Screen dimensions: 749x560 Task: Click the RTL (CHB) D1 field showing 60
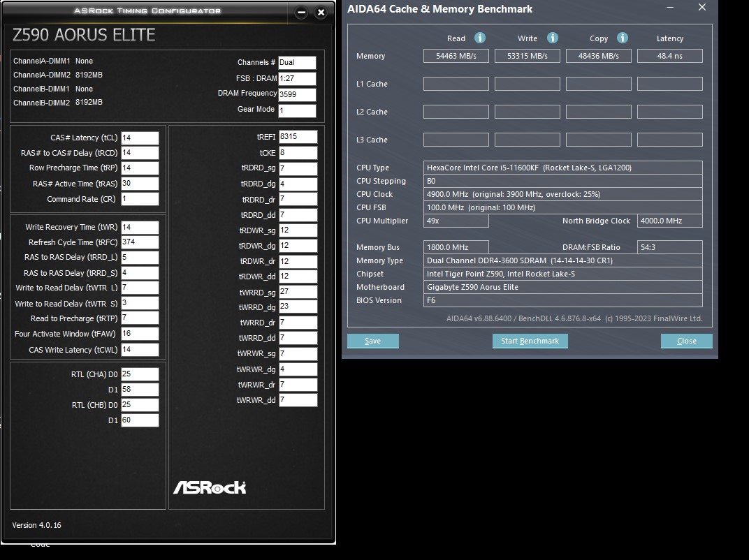(140, 420)
